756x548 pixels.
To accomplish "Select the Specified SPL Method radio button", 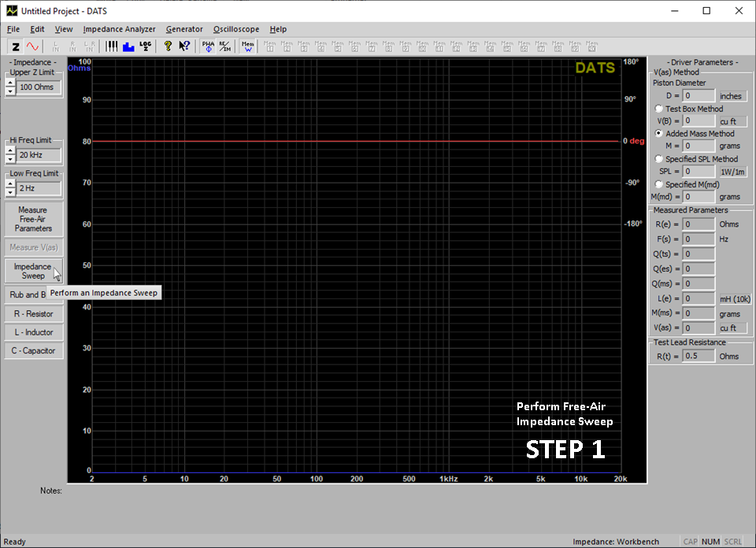I will click(658, 158).
